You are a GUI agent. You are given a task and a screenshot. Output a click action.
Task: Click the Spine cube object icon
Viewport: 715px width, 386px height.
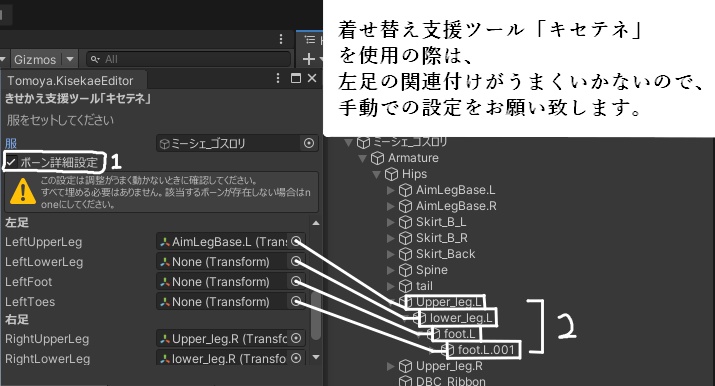[x=405, y=270]
